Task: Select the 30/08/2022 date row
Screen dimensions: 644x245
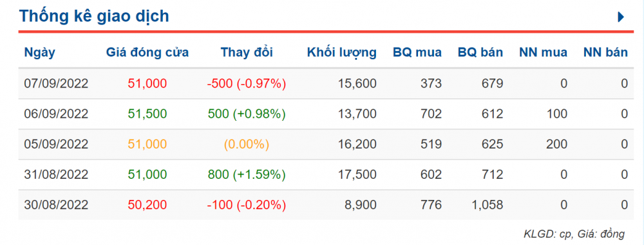Action: (326, 204)
